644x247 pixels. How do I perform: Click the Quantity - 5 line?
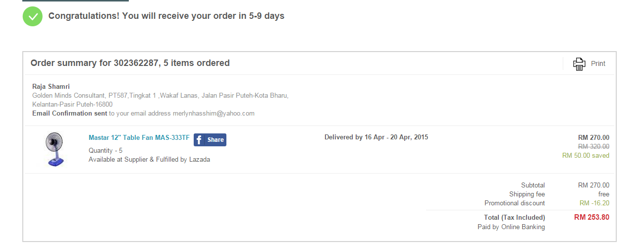[106, 150]
